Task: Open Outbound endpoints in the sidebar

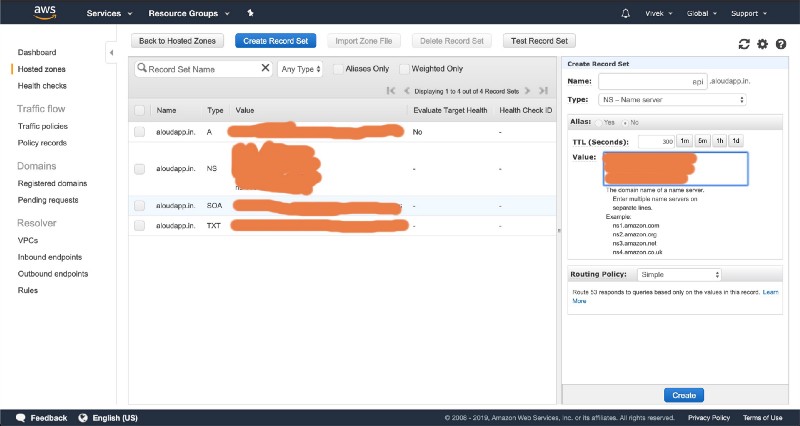Action: click(x=53, y=274)
